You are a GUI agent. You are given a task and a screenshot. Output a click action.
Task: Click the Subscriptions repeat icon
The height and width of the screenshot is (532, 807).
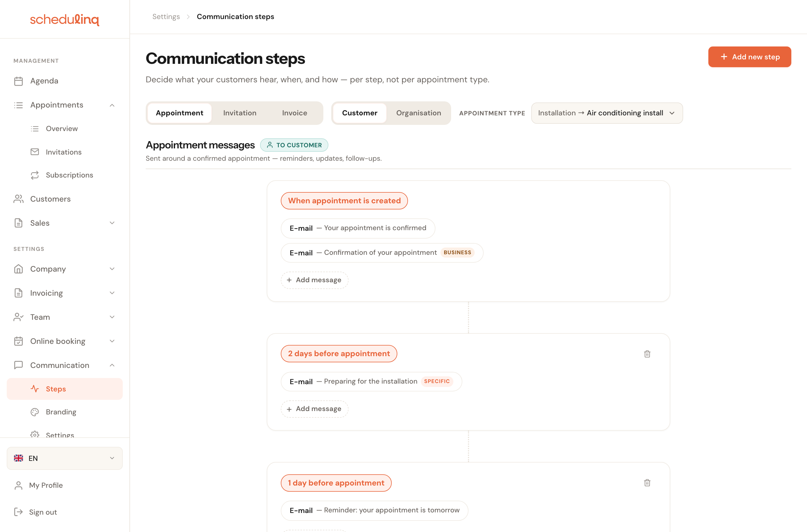pos(35,175)
